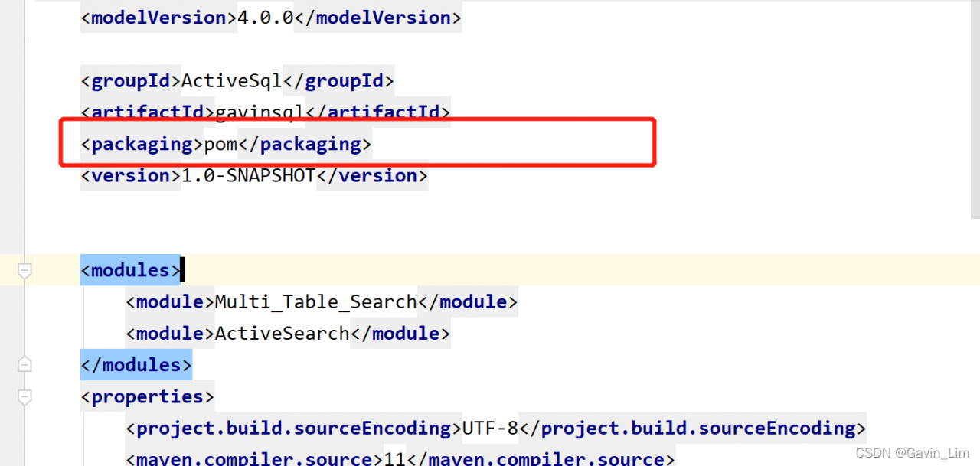Click the closing modules tag

point(136,365)
